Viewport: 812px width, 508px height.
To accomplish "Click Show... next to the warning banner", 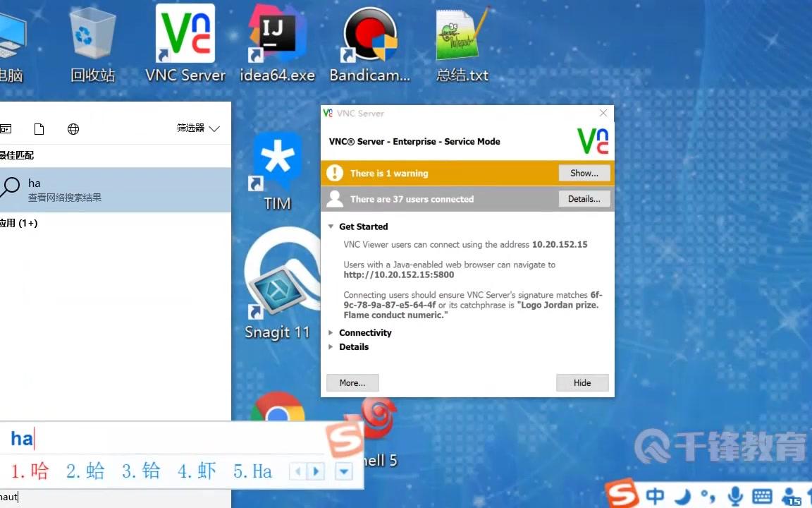I will (x=584, y=173).
